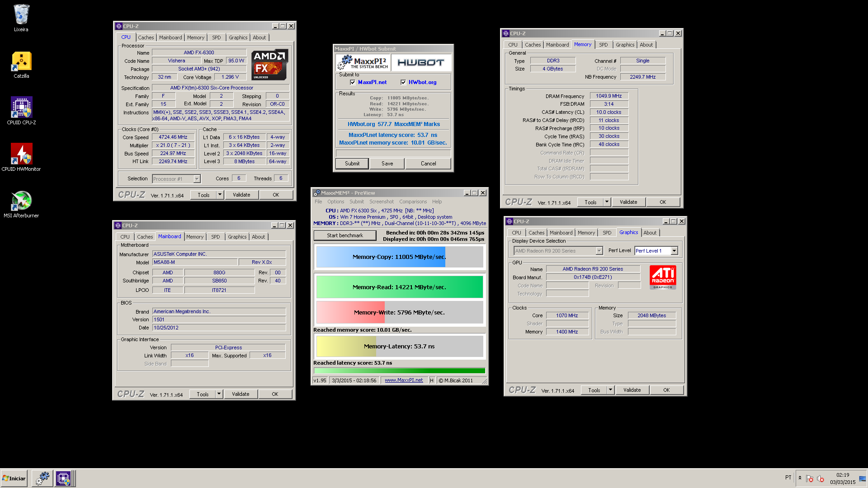Click the AMD FX processor logo

[x=270, y=65]
